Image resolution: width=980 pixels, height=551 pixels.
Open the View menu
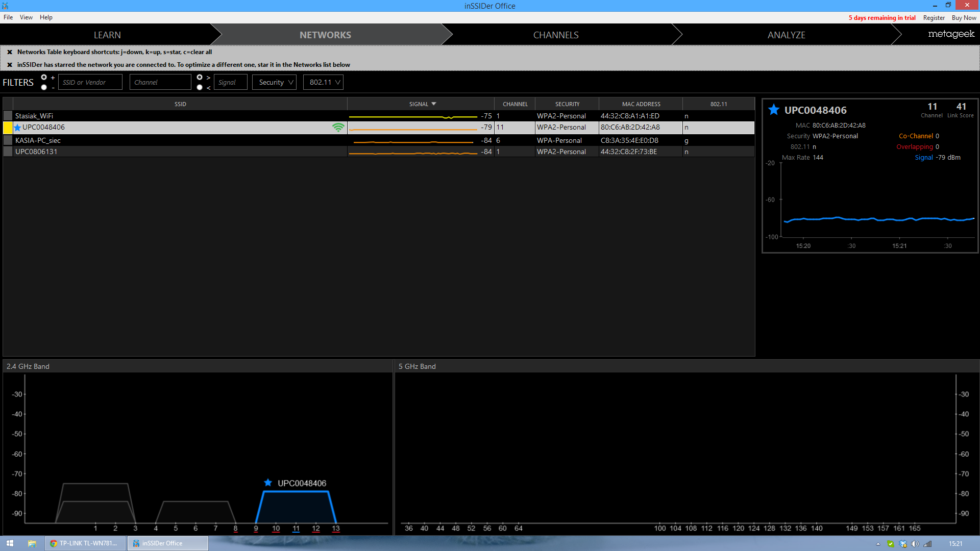[x=26, y=17]
